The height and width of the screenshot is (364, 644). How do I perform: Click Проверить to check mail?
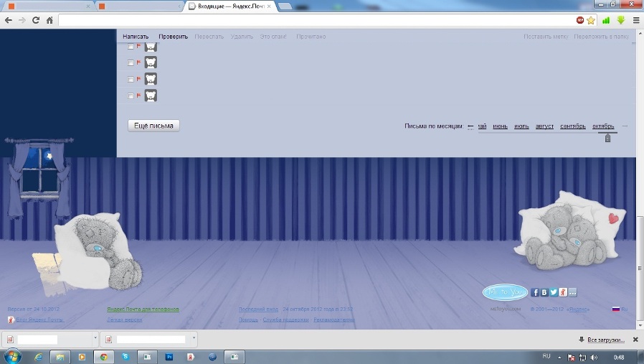coord(174,37)
